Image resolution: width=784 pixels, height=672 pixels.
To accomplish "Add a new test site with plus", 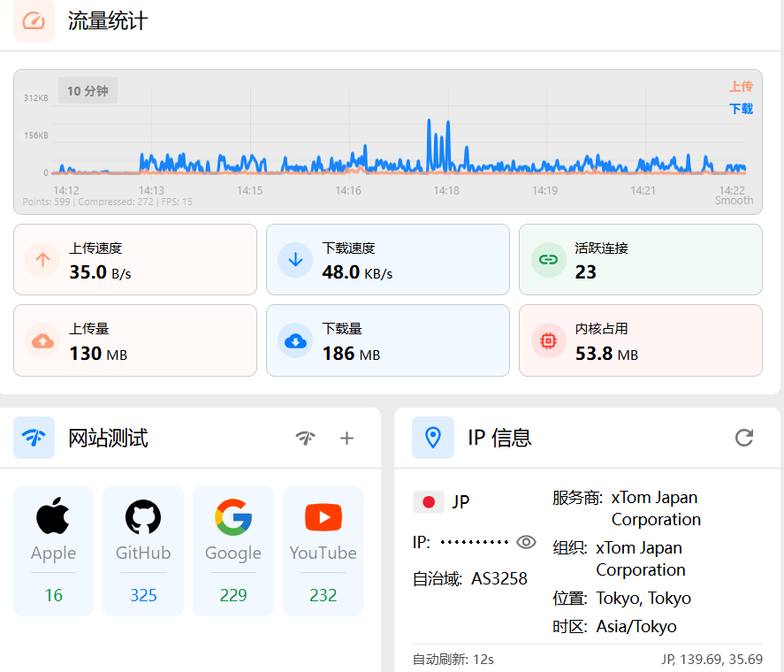I will click(346, 439).
